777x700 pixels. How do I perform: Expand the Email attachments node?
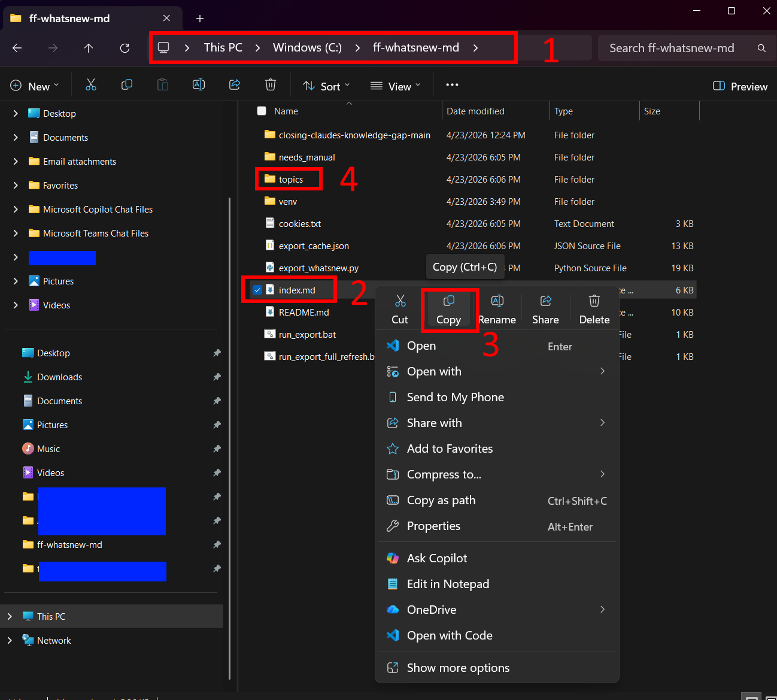(x=16, y=161)
